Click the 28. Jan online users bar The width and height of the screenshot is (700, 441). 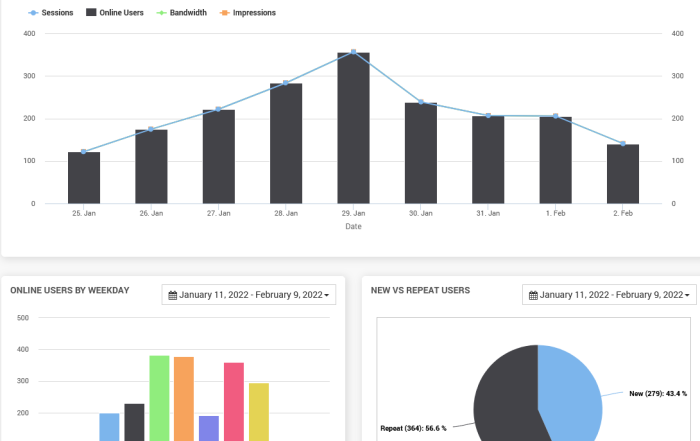point(286,143)
